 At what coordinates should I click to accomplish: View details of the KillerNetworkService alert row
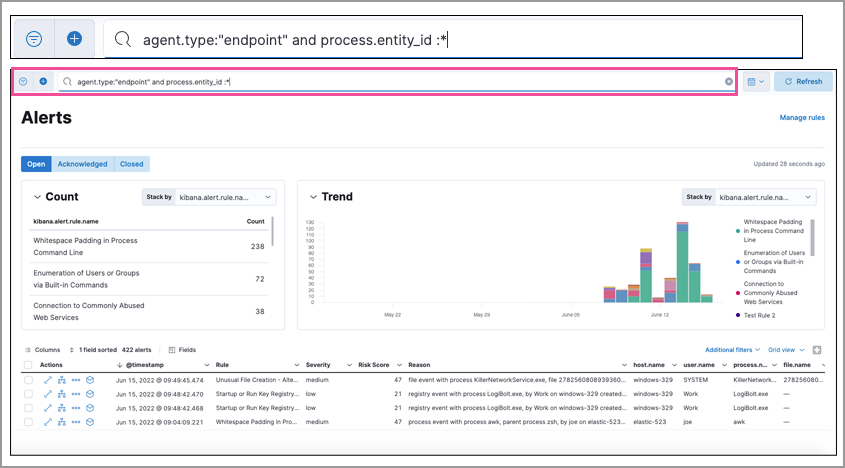tap(47, 380)
